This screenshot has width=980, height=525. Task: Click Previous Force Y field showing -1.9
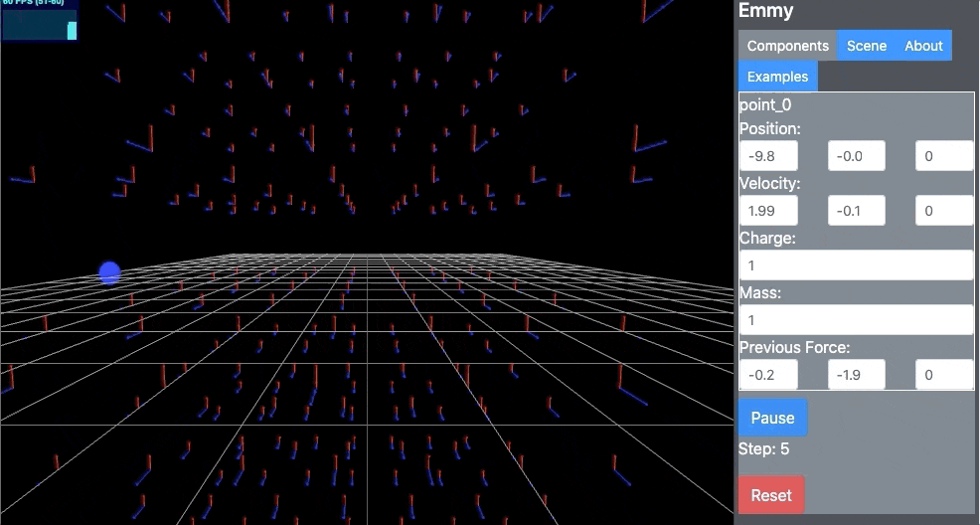[x=856, y=375]
